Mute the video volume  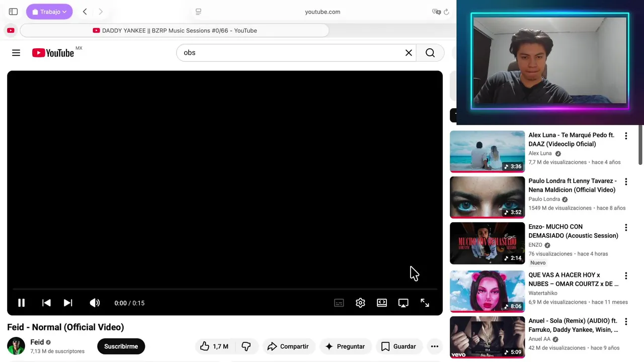tap(95, 303)
